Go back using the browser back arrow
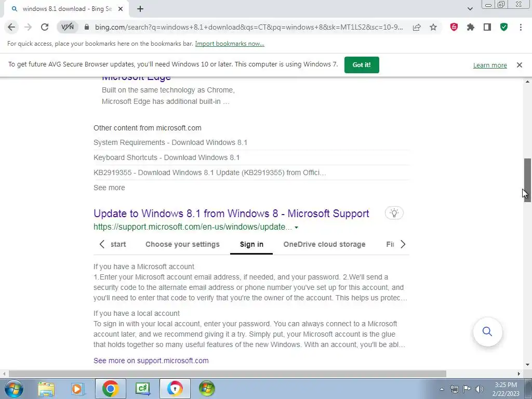 coord(11,27)
